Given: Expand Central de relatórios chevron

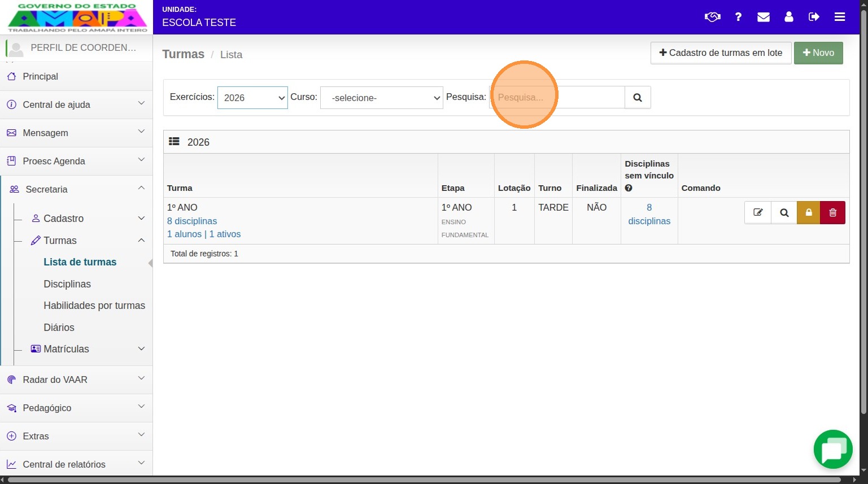Looking at the screenshot, I should click(x=141, y=463).
